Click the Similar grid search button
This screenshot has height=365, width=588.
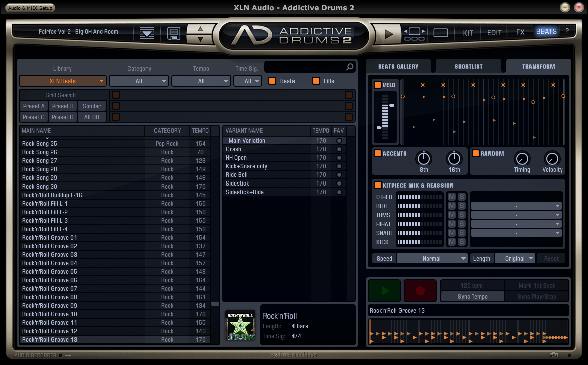(x=92, y=106)
